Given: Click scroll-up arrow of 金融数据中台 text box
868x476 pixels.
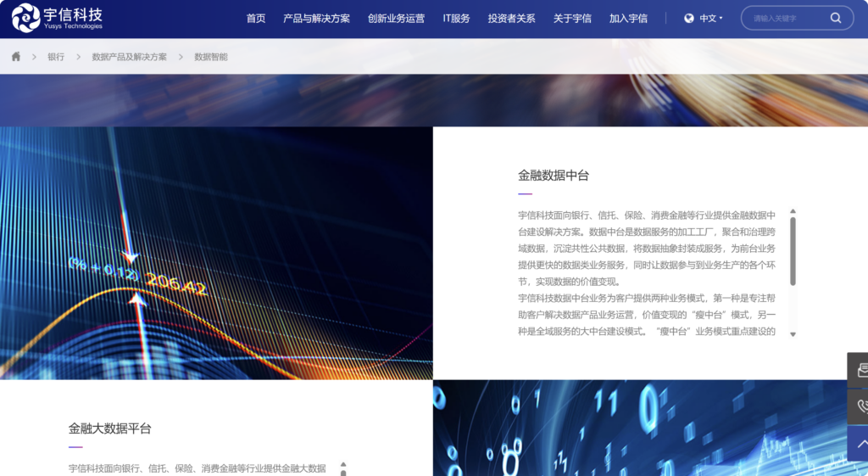Looking at the screenshot, I should tap(793, 211).
